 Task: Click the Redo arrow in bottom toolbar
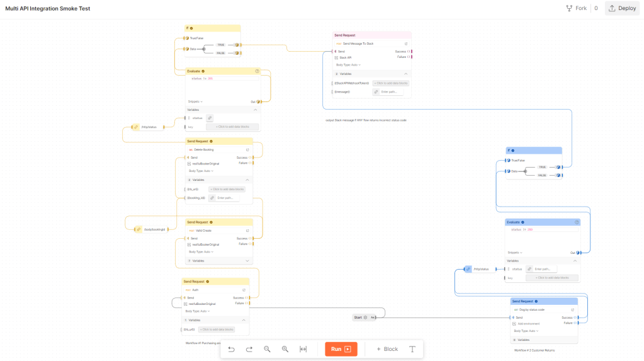pyautogui.click(x=249, y=349)
